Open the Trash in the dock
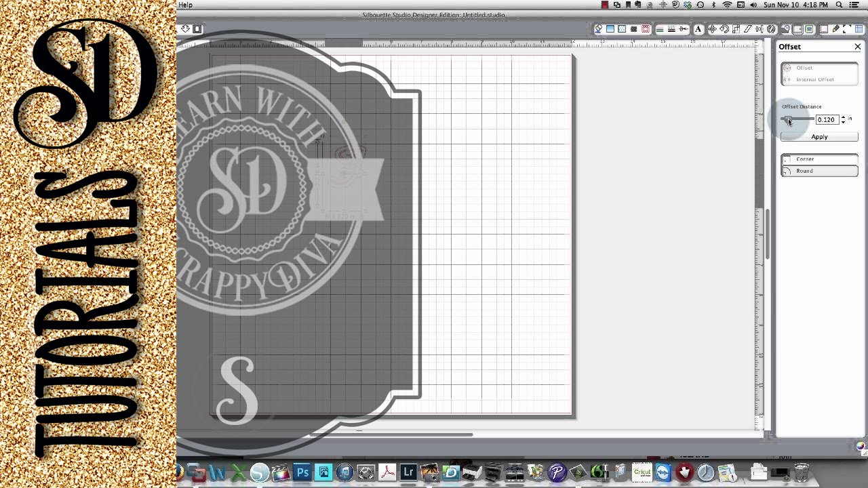Viewport: 868px width, 488px height. tap(802, 472)
